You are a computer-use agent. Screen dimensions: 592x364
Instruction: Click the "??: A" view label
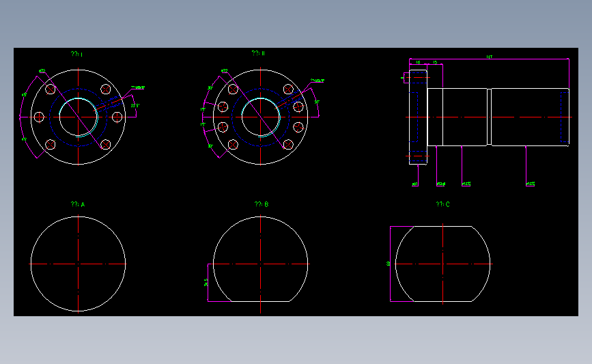[78, 204]
